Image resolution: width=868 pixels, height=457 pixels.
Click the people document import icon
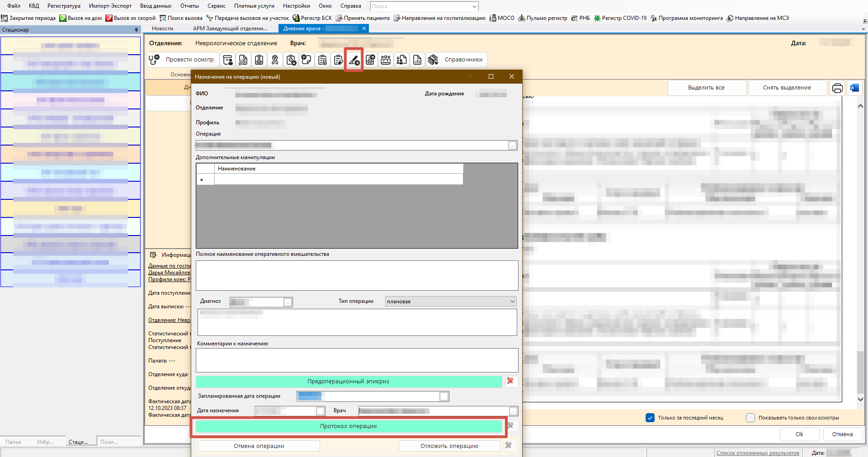pos(401,60)
